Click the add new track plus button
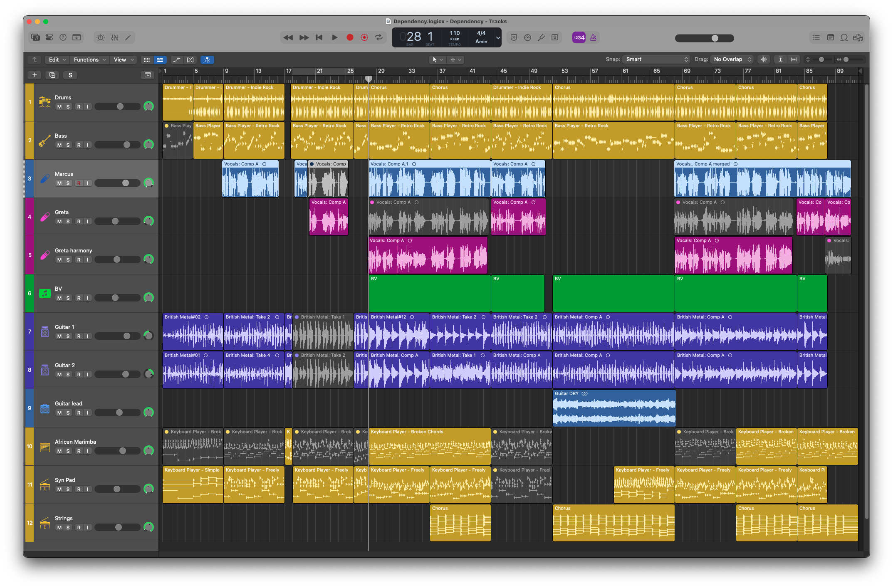This screenshot has height=588, width=893. point(34,75)
